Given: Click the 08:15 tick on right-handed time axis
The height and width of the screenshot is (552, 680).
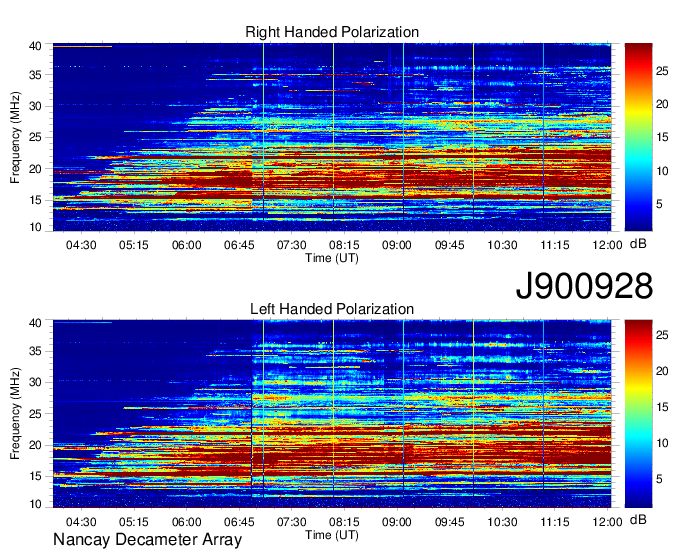Looking at the screenshot, I should point(344,245).
